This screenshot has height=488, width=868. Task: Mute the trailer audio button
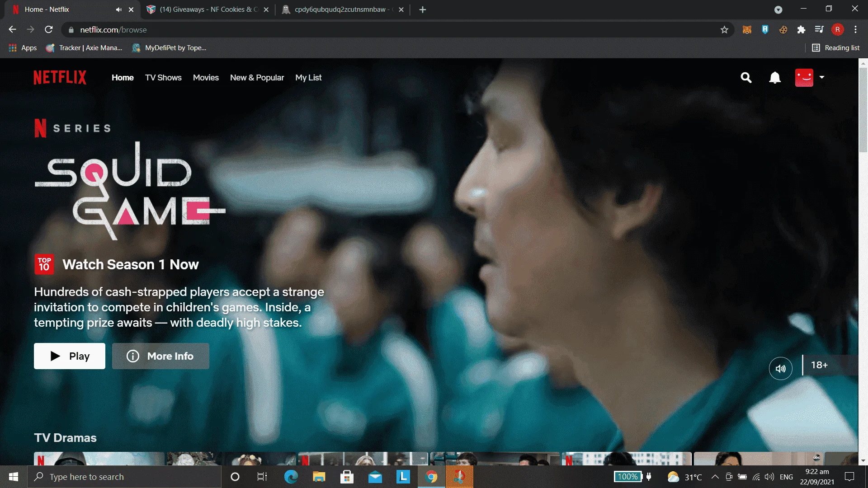[x=781, y=368]
